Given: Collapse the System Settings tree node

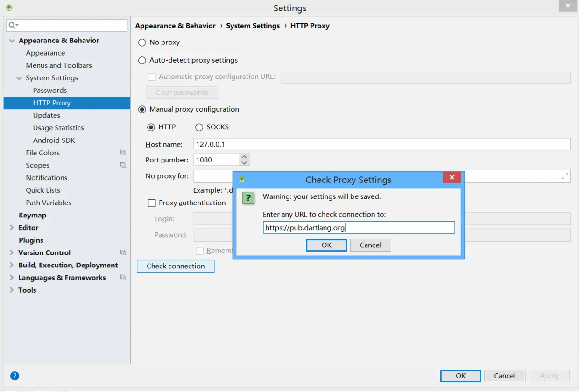Looking at the screenshot, I should (x=19, y=78).
